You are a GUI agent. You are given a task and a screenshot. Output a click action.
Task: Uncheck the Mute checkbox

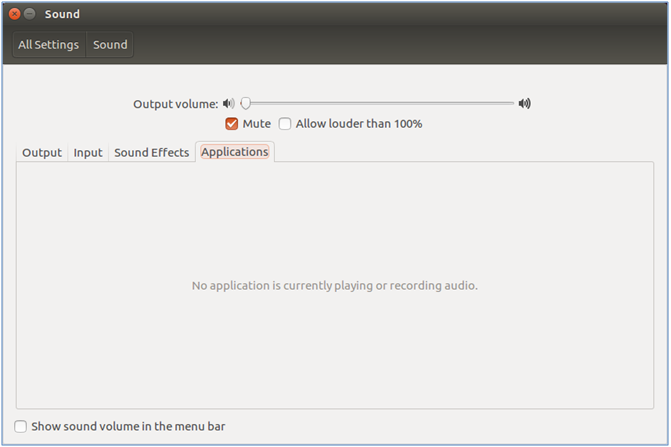coord(232,124)
